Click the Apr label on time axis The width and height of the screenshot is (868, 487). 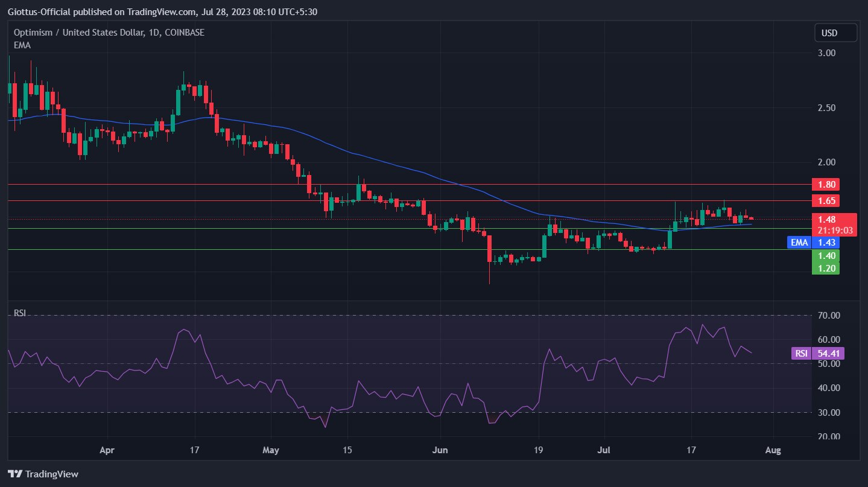107,450
